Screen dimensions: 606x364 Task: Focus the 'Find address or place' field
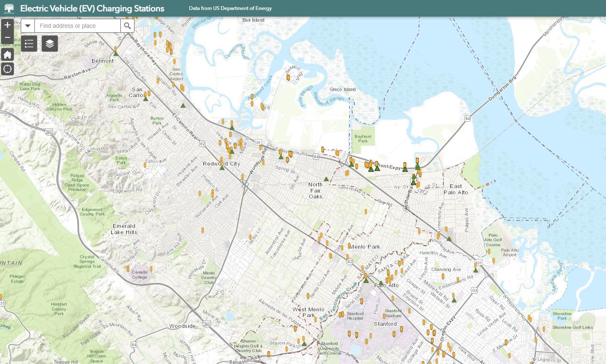coord(78,26)
